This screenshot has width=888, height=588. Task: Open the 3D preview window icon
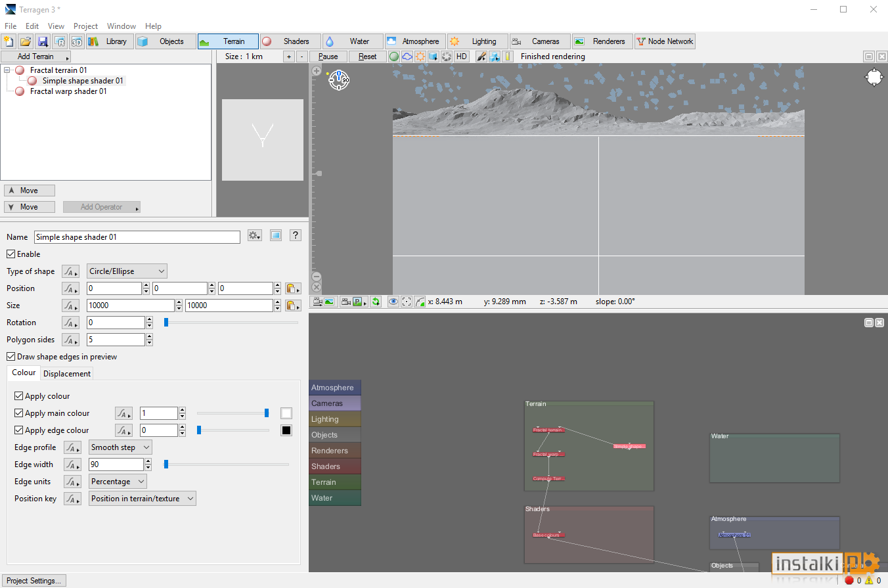pyautogui.click(x=77, y=41)
